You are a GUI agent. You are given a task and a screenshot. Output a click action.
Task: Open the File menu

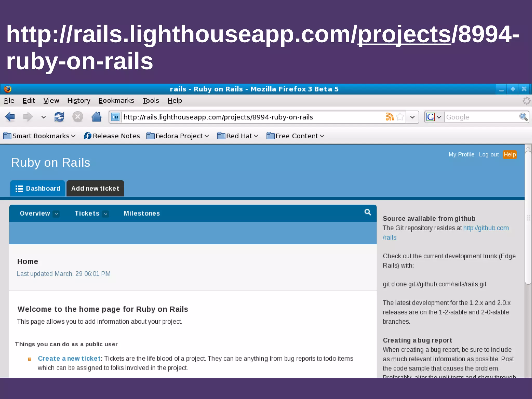[x=9, y=101]
